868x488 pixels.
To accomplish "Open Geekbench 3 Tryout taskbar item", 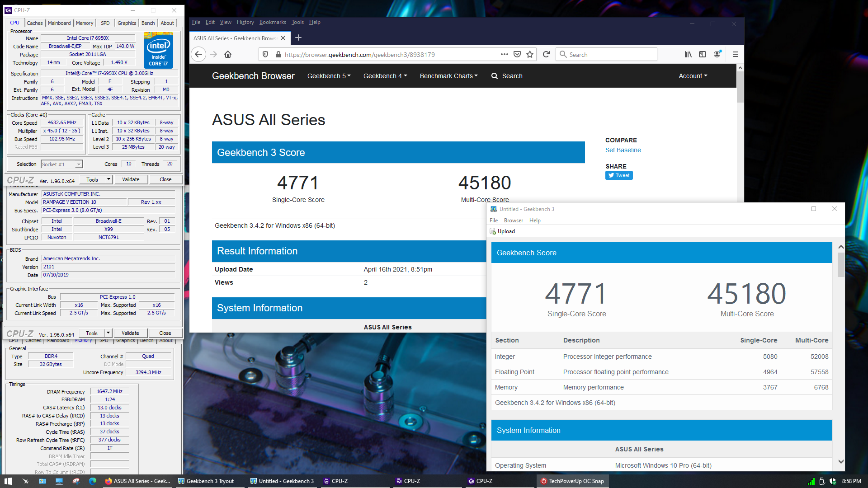I will point(210,481).
